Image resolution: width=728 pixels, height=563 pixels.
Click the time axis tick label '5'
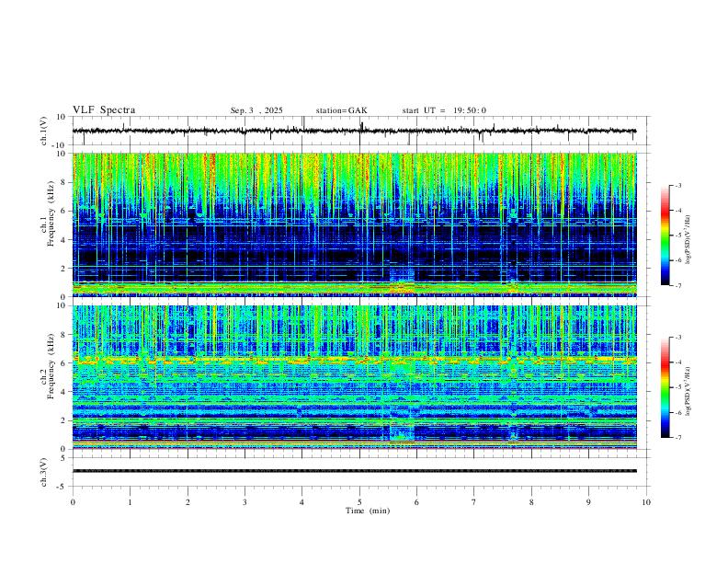(359, 502)
